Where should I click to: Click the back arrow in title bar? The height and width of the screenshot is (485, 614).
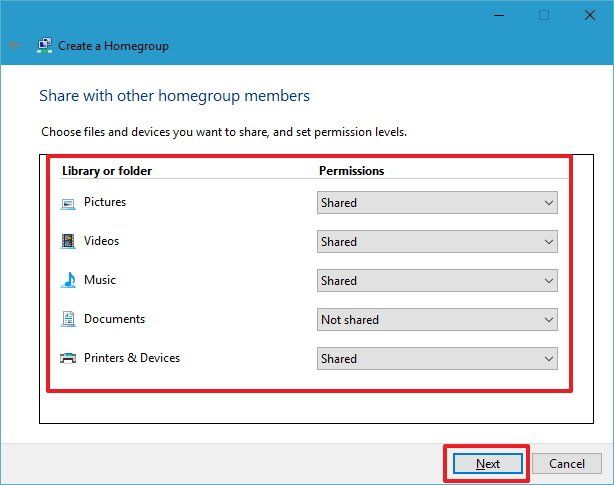(15, 45)
